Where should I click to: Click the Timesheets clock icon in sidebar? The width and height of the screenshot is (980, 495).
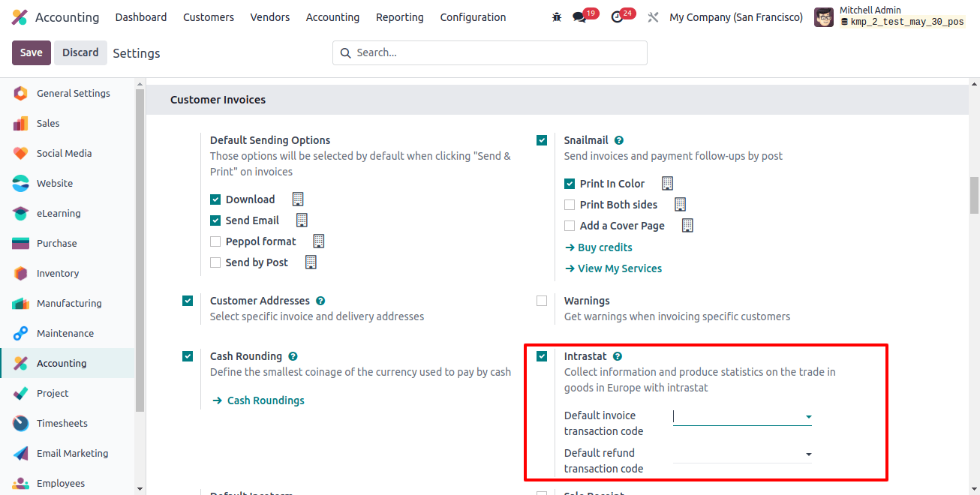point(21,424)
